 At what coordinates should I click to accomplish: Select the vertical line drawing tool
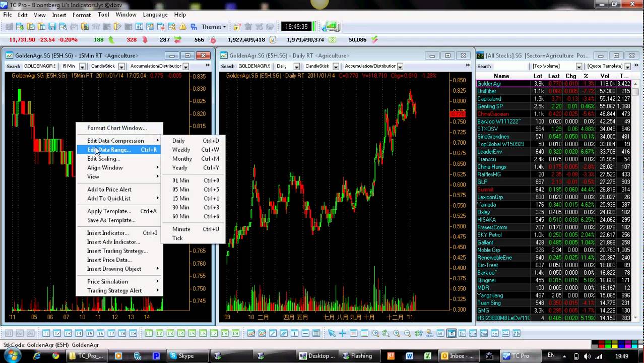[294, 333]
